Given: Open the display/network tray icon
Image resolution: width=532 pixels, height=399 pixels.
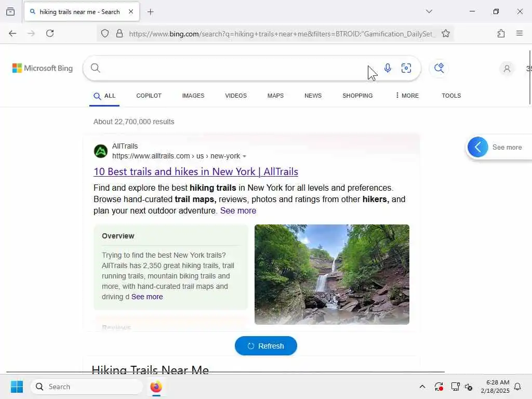Looking at the screenshot, I should click(x=455, y=387).
